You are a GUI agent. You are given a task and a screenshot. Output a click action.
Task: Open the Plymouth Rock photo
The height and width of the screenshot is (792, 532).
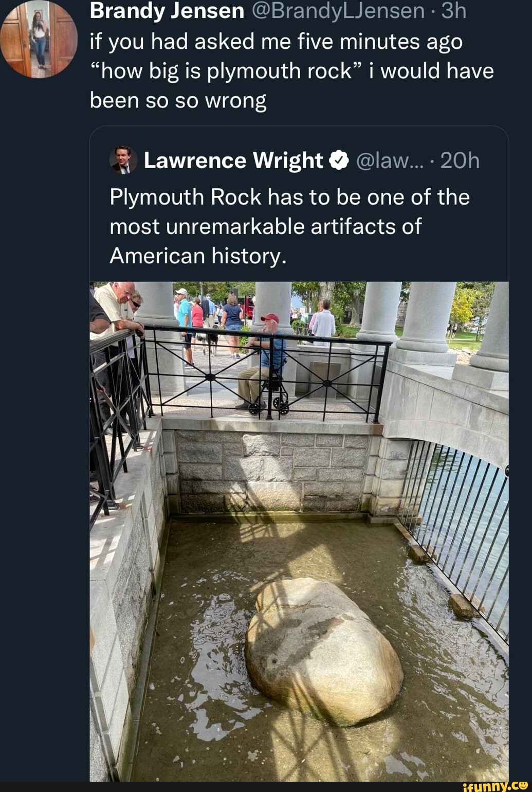299,531
